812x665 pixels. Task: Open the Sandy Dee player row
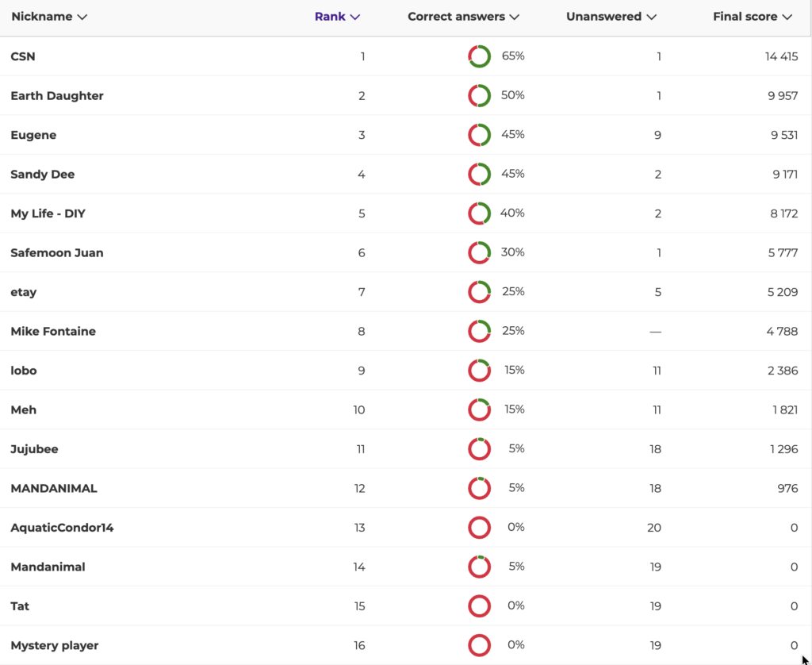43,175
